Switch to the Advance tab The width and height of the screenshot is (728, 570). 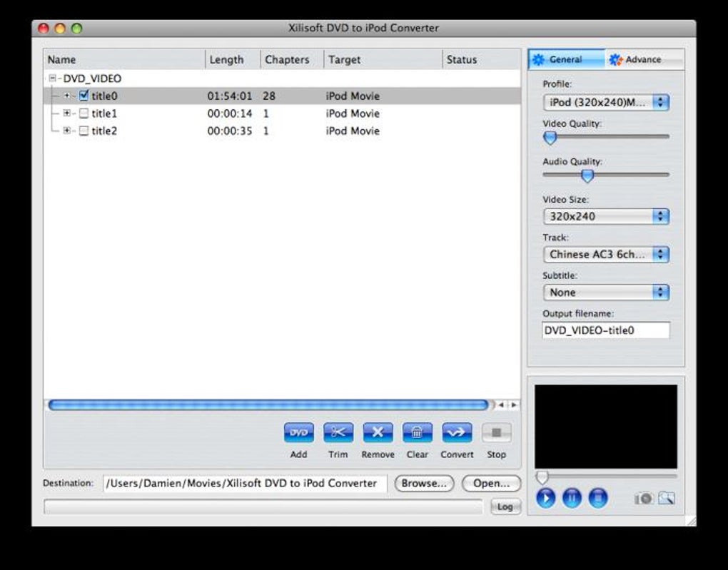click(x=644, y=59)
